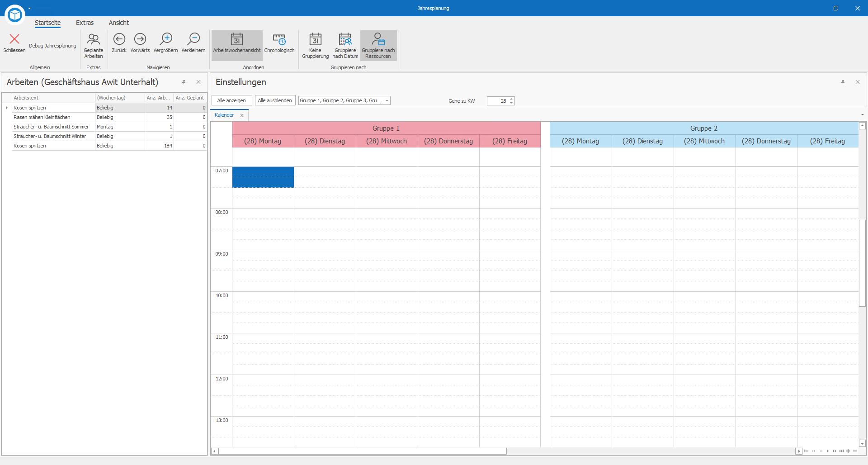
Task: Click Alle ausblenden button
Action: coord(275,100)
